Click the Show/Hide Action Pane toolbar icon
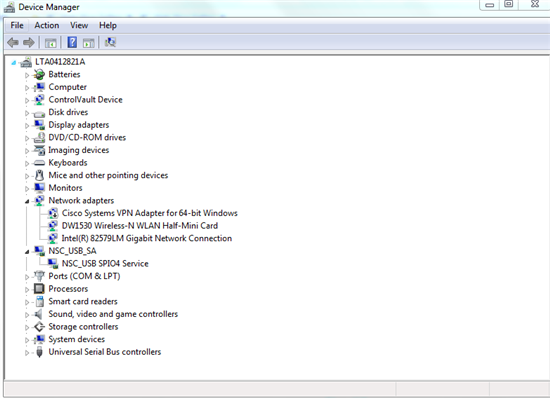550x398 pixels. tap(88, 43)
